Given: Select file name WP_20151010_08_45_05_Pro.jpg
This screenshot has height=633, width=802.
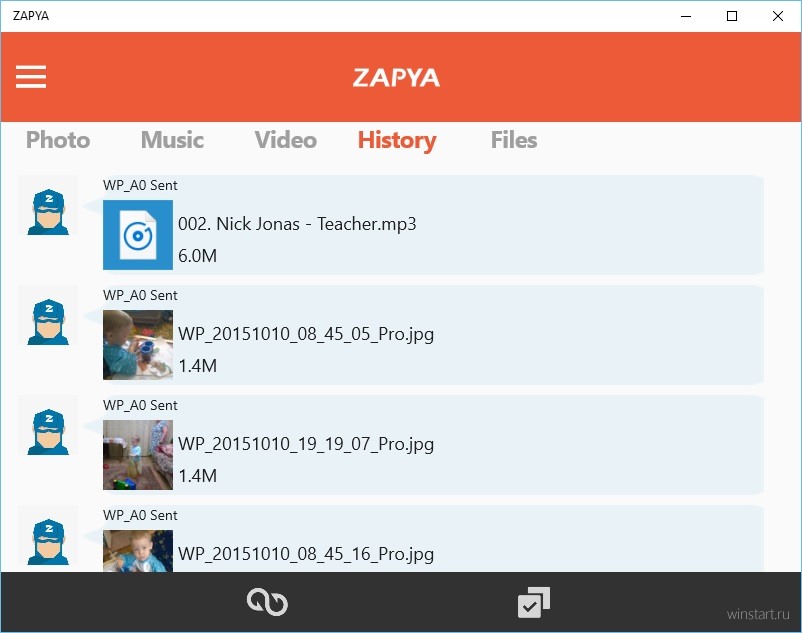Looking at the screenshot, I should coord(306,334).
